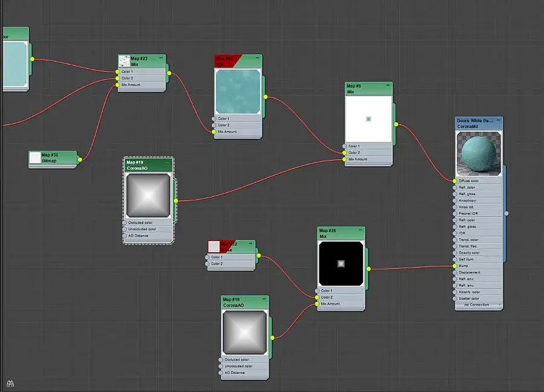Click the Occluded color socket on selected CoronaAO
Viewport: 544px width, 392px height.
124,222
